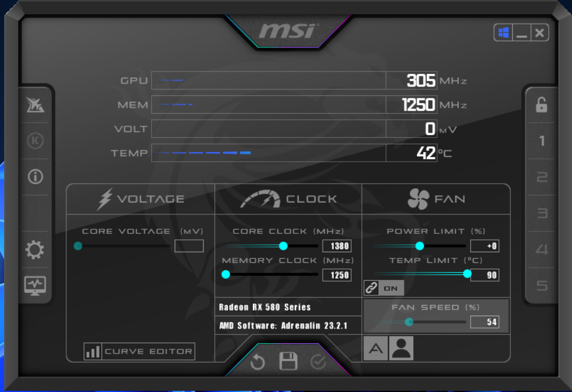Click the Fan Speed 54 field

coord(484,322)
